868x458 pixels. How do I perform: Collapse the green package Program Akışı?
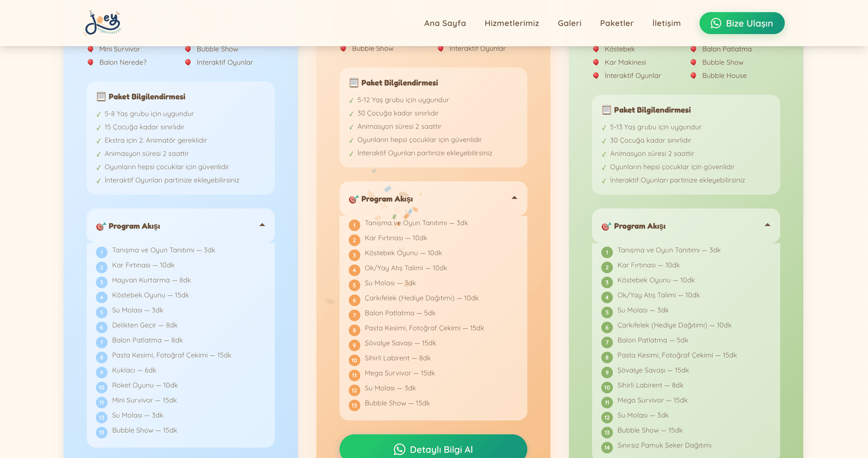(x=767, y=225)
